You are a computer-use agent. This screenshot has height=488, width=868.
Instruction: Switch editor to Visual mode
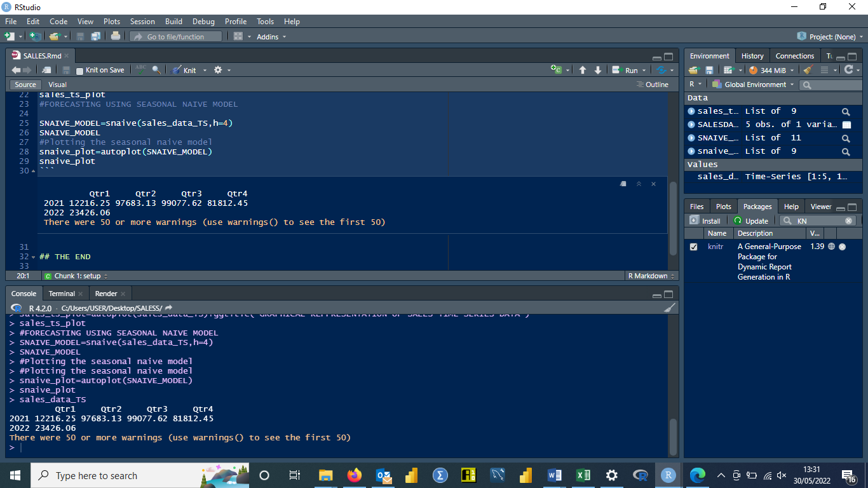click(57, 85)
